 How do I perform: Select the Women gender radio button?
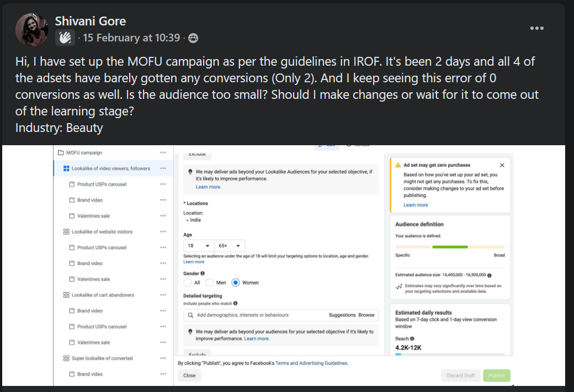point(235,283)
